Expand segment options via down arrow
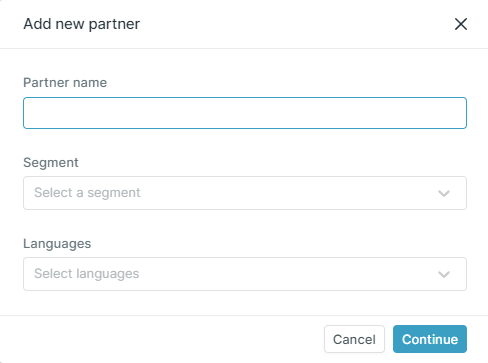488x363 pixels. [x=444, y=193]
